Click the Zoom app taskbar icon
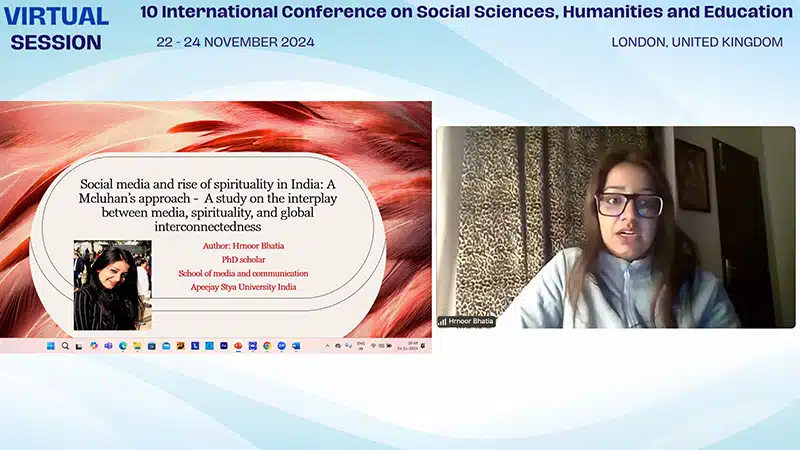The image size is (800, 450). pos(281,345)
